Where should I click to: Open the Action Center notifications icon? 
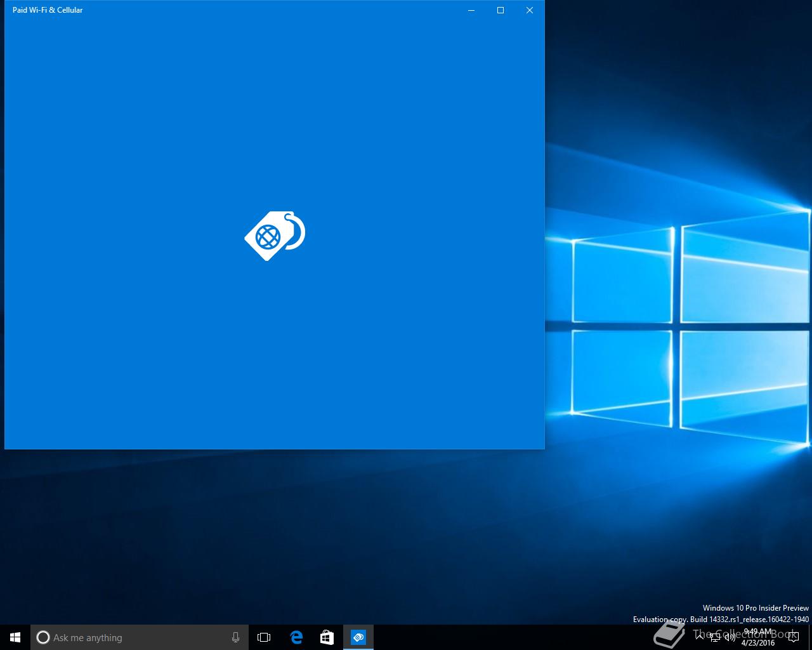click(793, 637)
